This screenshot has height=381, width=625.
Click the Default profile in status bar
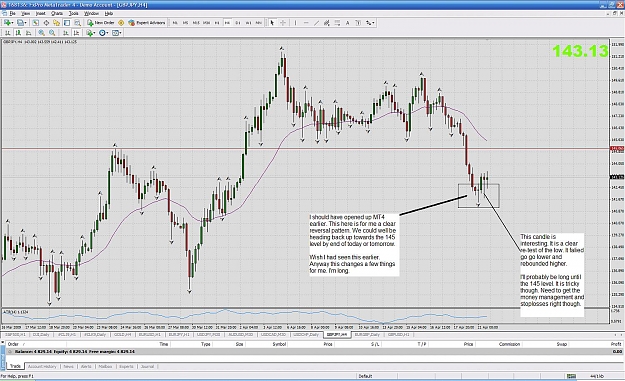tap(365, 376)
